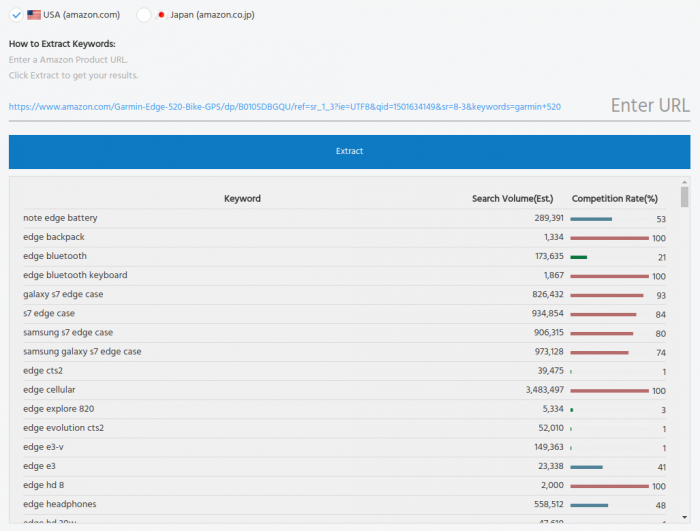
Task: Click the Search Volume(Est.) column header
Action: (512, 199)
